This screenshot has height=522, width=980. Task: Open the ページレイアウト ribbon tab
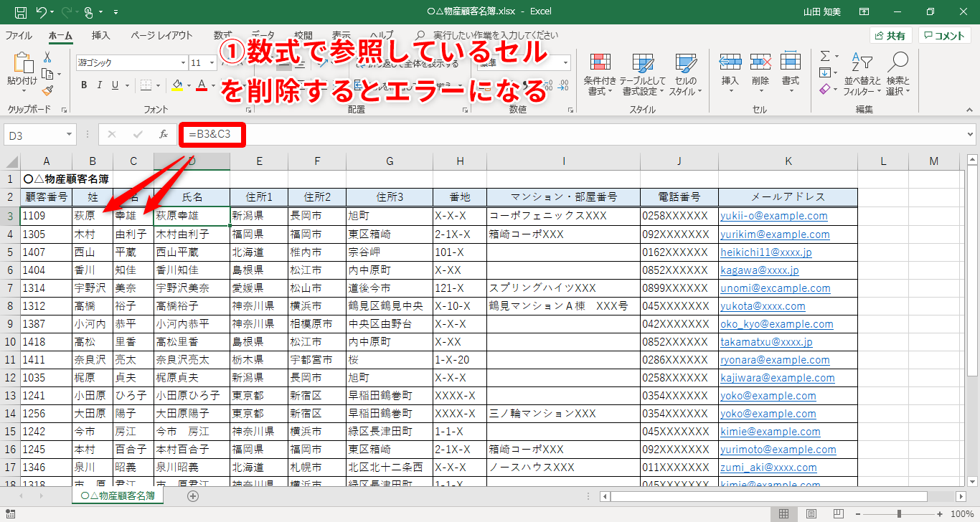(x=161, y=35)
